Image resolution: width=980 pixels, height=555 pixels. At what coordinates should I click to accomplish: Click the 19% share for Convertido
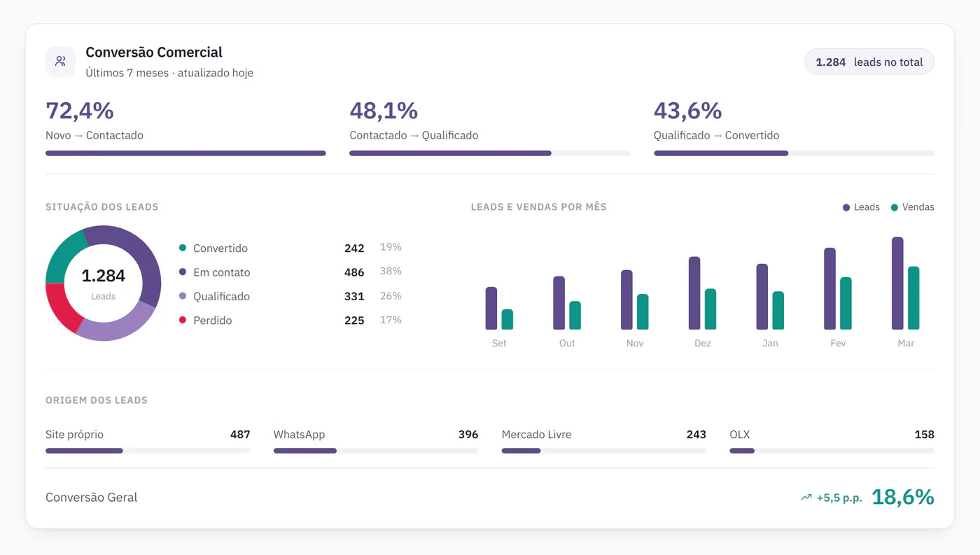391,247
